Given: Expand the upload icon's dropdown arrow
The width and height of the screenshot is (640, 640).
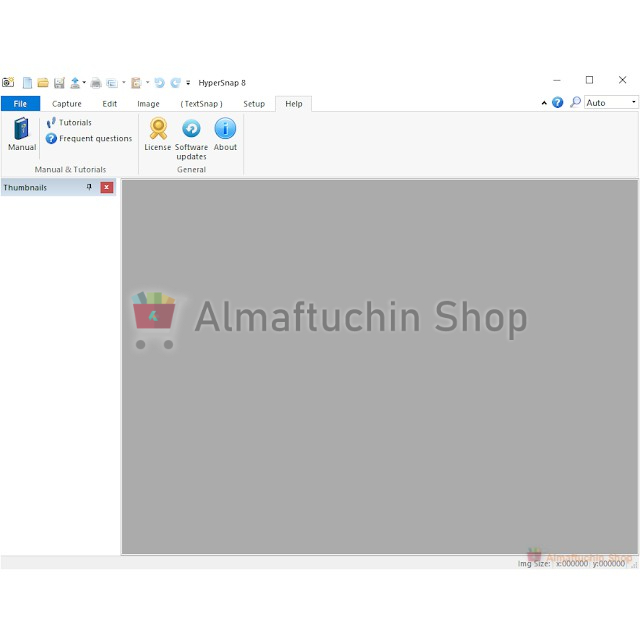Looking at the screenshot, I should pos(84,83).
